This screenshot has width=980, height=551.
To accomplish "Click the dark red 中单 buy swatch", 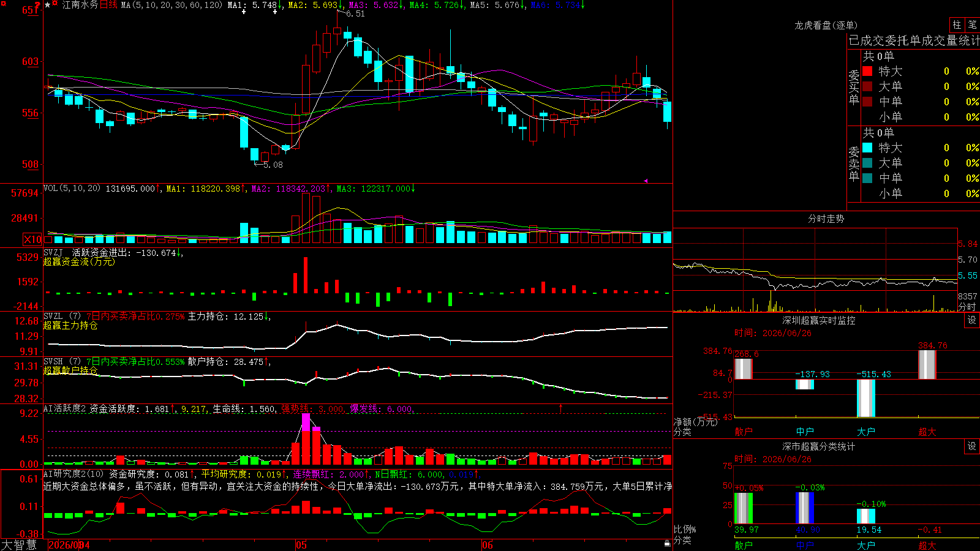I will pos(867,102).
